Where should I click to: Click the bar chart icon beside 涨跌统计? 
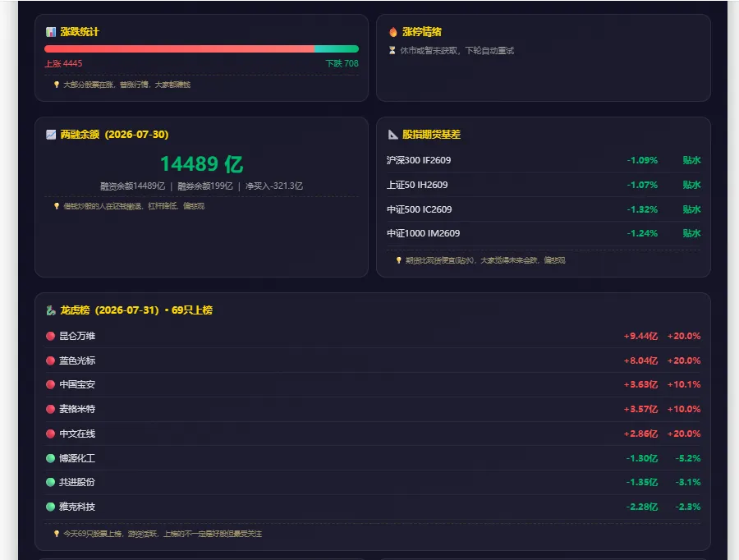(x=50, y=31)
